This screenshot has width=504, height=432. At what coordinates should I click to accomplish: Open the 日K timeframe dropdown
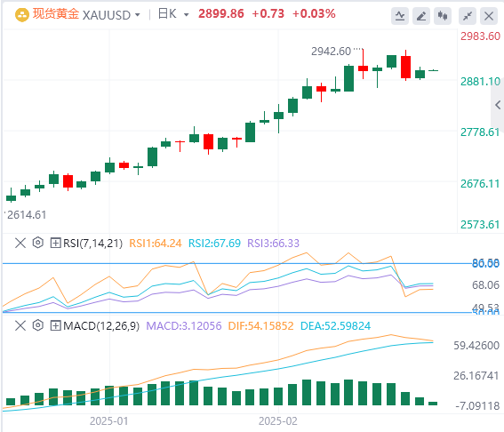coord(173,14)
